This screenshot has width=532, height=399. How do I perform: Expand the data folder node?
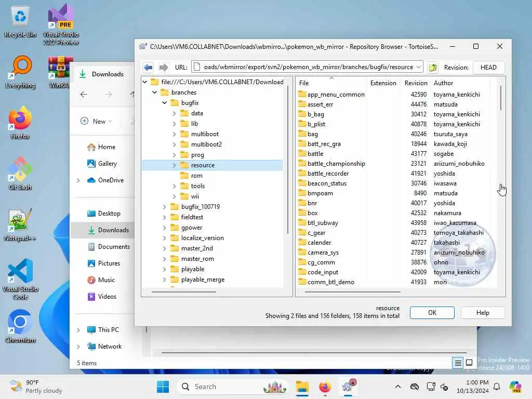pos(175,113)
